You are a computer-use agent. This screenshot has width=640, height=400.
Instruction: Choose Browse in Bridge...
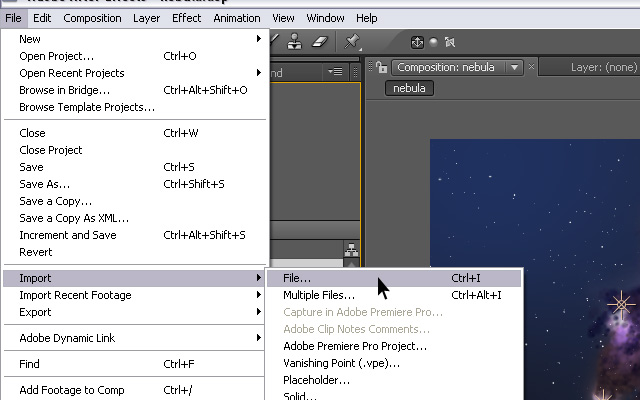click(x=135, y=90)
